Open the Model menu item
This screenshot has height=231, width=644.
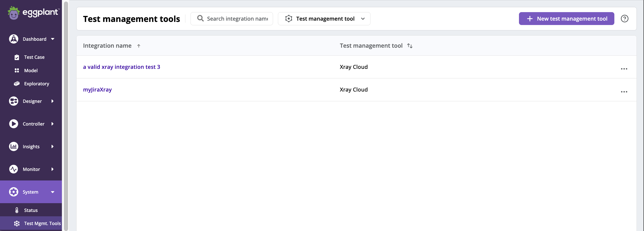[31, 71]
